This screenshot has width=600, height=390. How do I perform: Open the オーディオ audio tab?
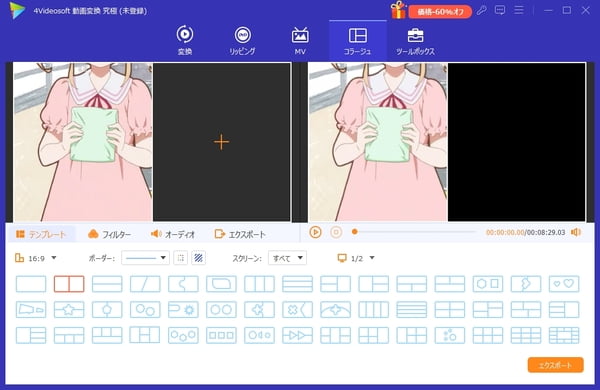click(173, 234)
